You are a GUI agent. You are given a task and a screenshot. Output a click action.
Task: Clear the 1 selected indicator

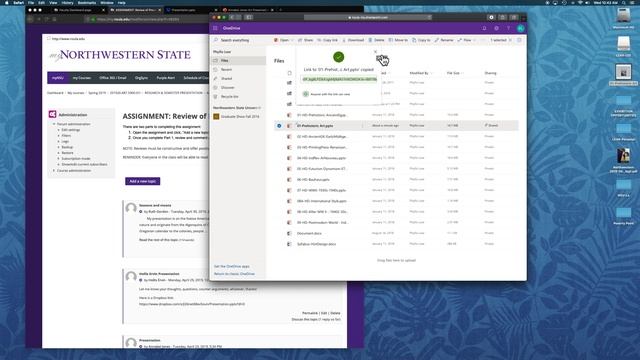point(510,40)
